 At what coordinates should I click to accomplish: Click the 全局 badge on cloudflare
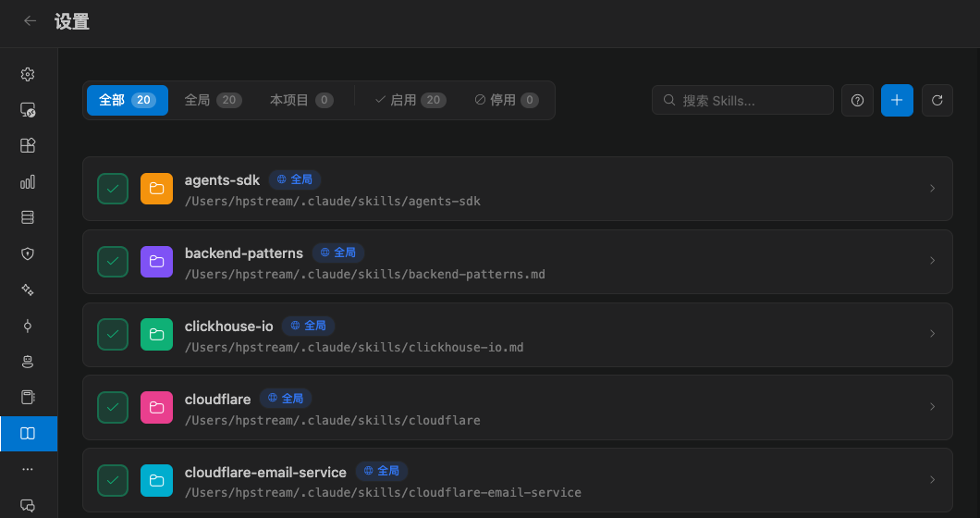pos(286,399)
